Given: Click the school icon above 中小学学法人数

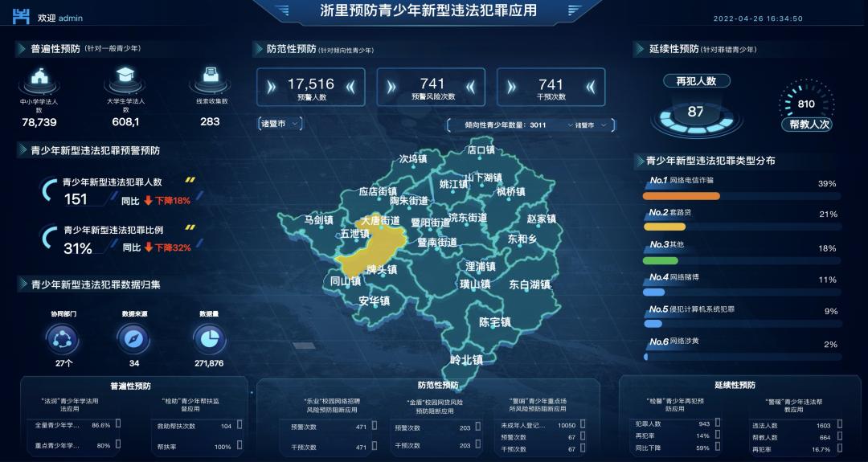Looking at the screenshot, I should pos(39,76).
